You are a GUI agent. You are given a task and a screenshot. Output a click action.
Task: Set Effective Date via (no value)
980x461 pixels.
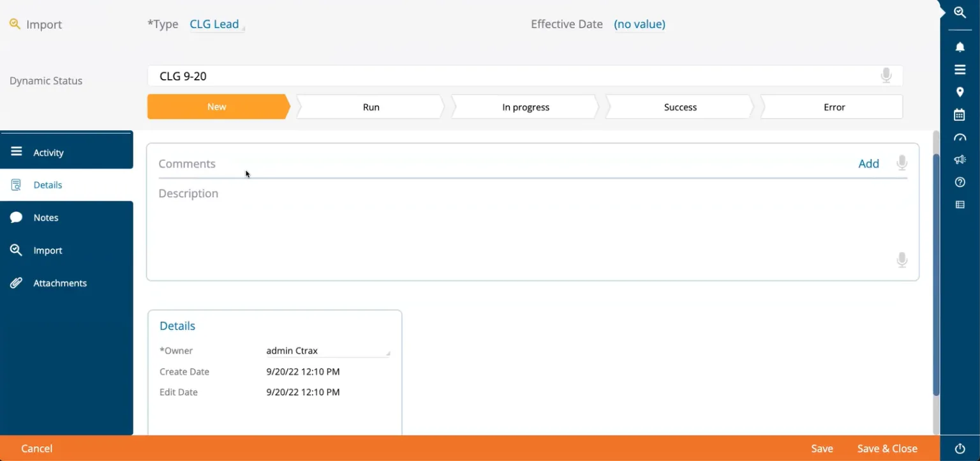[639, 24]
